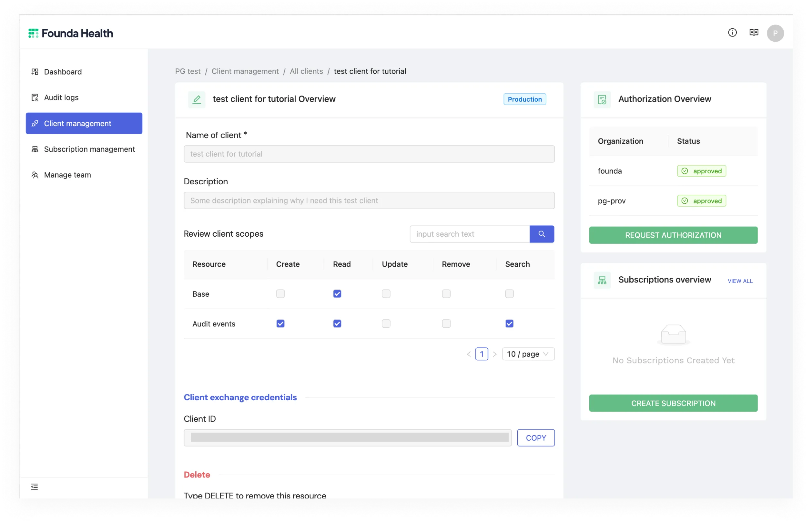Screen dimensions: 812x523
Task: Open Audit logs menu item
Action: [84, 97]
